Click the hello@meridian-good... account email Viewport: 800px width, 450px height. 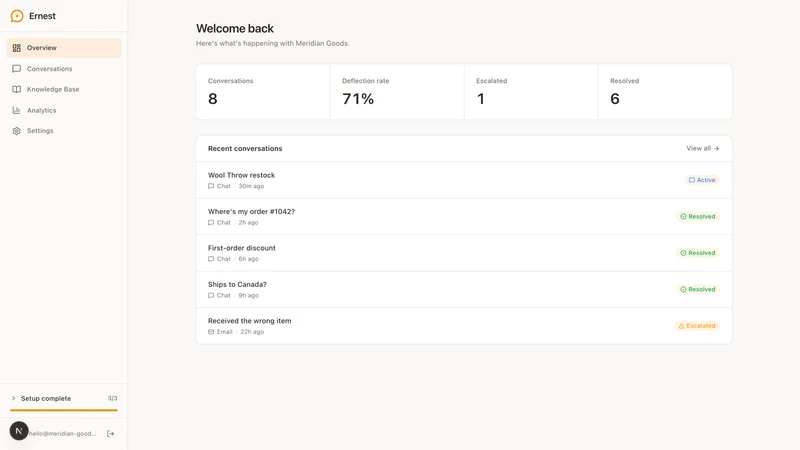tap(62, 434)
